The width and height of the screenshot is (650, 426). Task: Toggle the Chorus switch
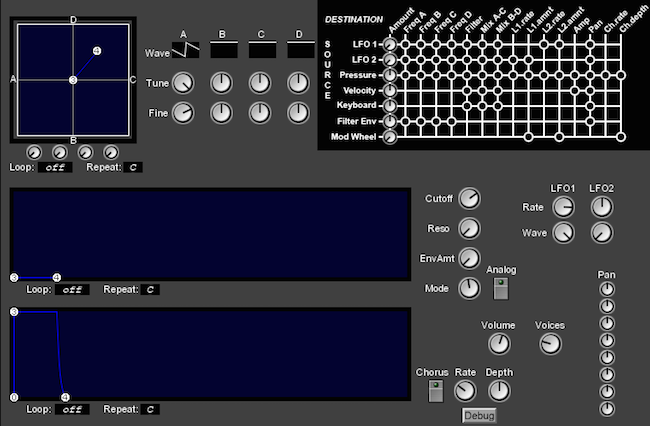click(x=434, y=391)
